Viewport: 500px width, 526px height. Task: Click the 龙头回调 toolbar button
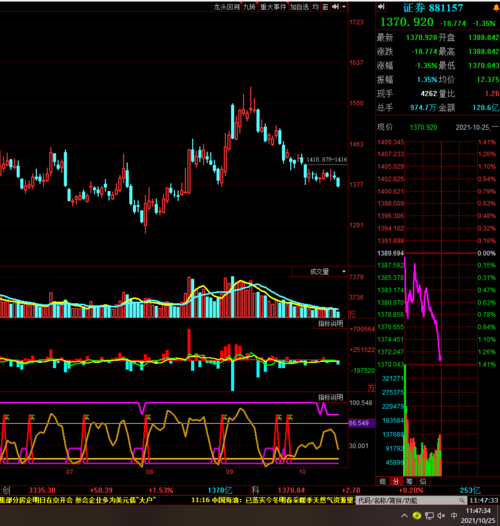pos(227,7)
